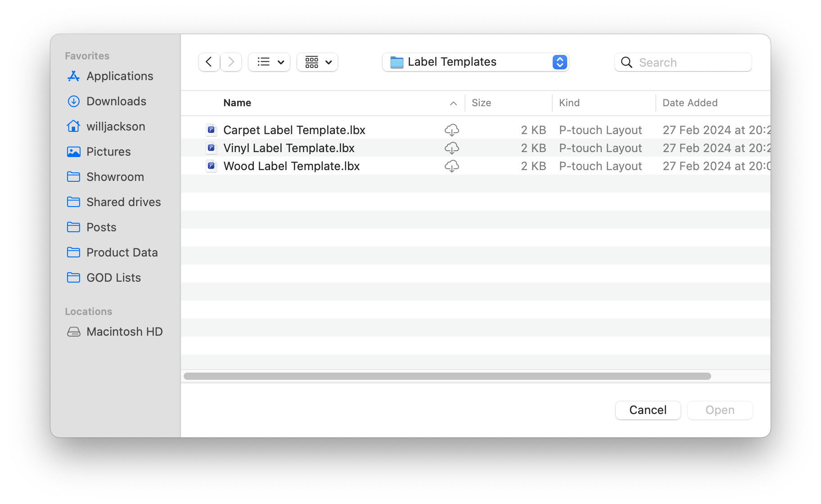Viewport: 821px width, 504px height.
Task: Open the list view options dropdown
Action: [269, 62]
